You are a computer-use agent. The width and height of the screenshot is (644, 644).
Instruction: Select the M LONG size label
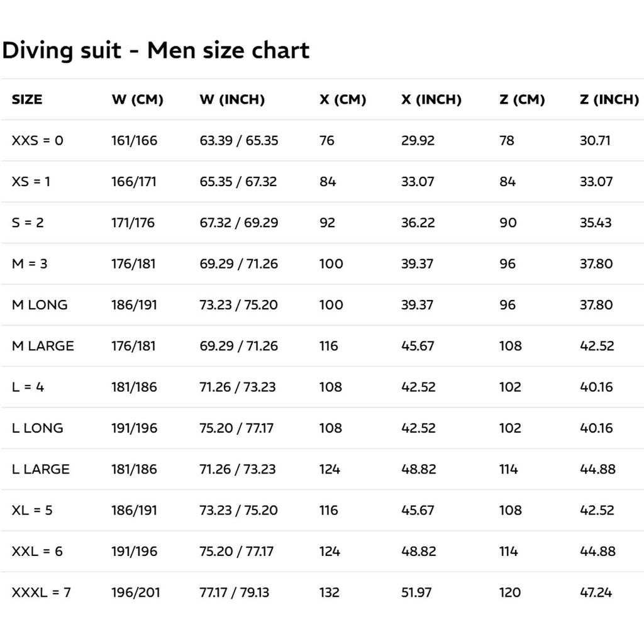click(x=40, y=305)
